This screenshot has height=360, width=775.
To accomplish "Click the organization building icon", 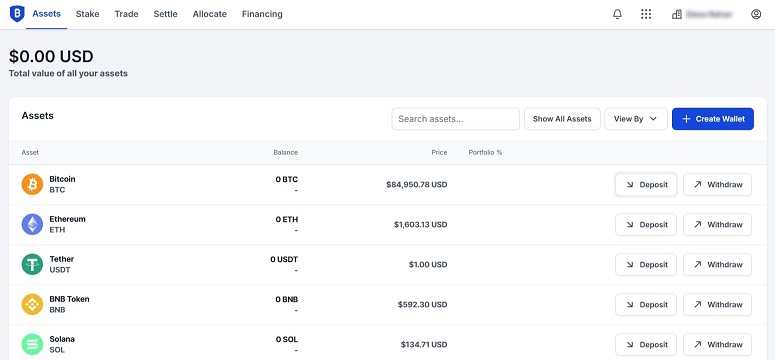I will [x=677, y=14].
